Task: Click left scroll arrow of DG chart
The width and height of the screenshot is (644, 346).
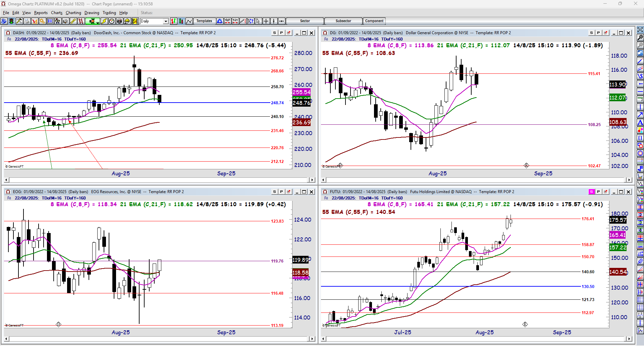Action: (323, 180)
